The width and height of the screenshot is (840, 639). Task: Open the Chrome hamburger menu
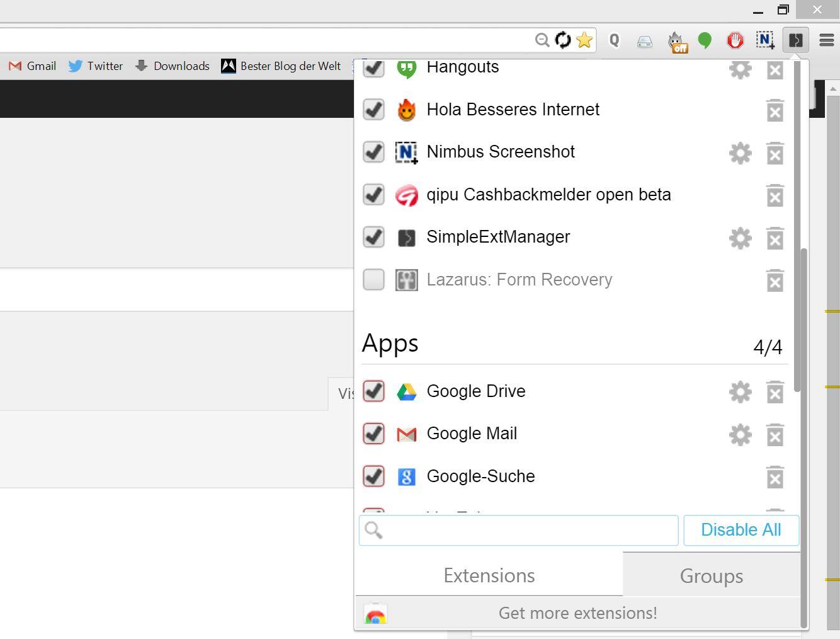(x=826, y=40)
